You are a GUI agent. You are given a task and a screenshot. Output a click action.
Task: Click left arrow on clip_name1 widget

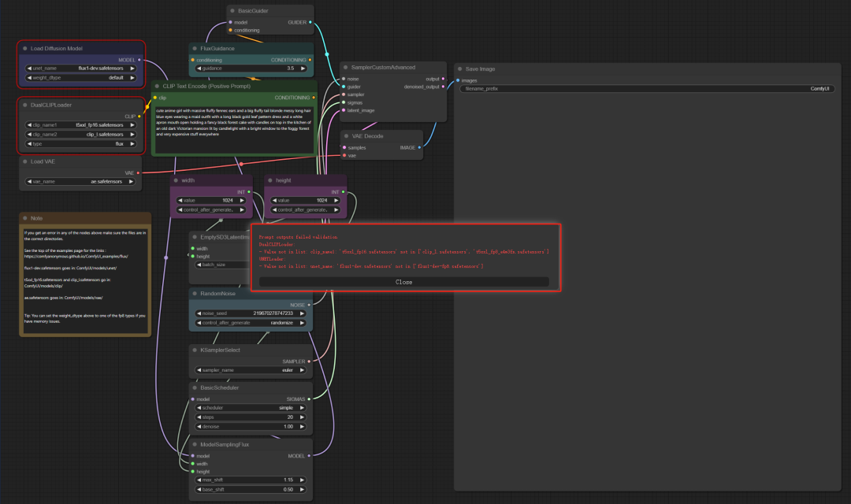tap(30, 125)
